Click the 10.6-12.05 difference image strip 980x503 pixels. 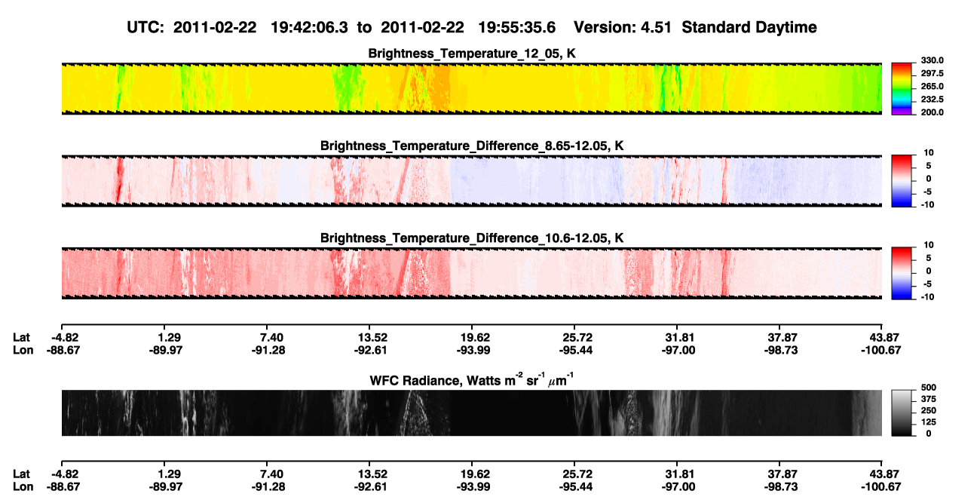(x=471, y=273)
